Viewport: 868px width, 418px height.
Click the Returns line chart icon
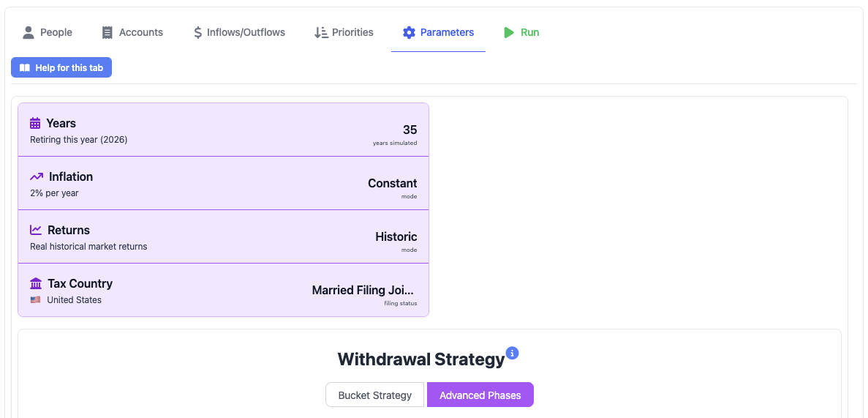coord(36,230)
